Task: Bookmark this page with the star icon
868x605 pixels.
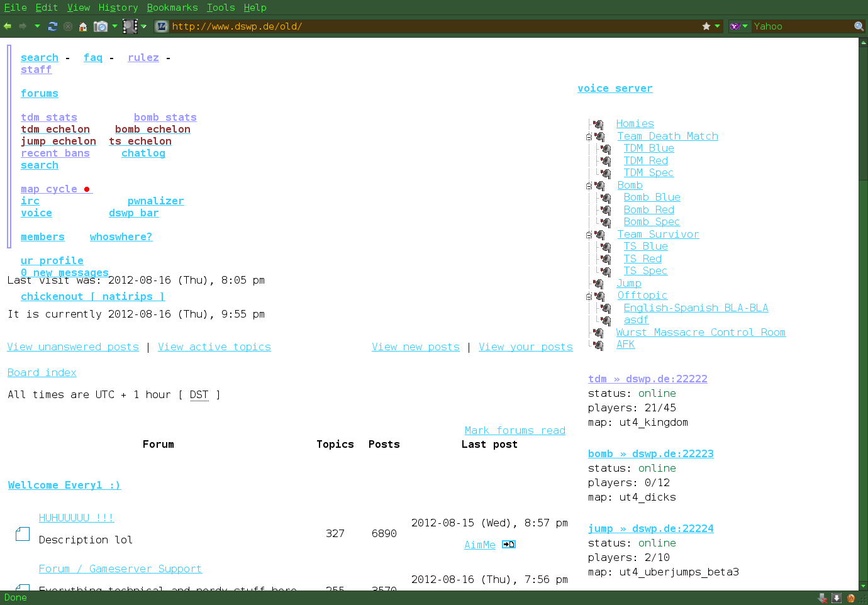Action: [x=706, y=26]
